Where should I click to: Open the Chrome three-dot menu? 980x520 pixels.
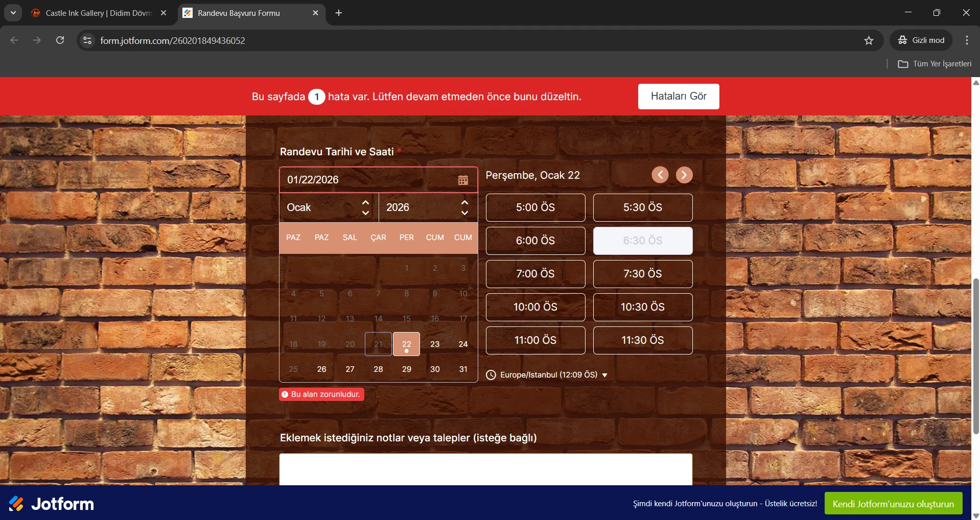click(967, 40)
